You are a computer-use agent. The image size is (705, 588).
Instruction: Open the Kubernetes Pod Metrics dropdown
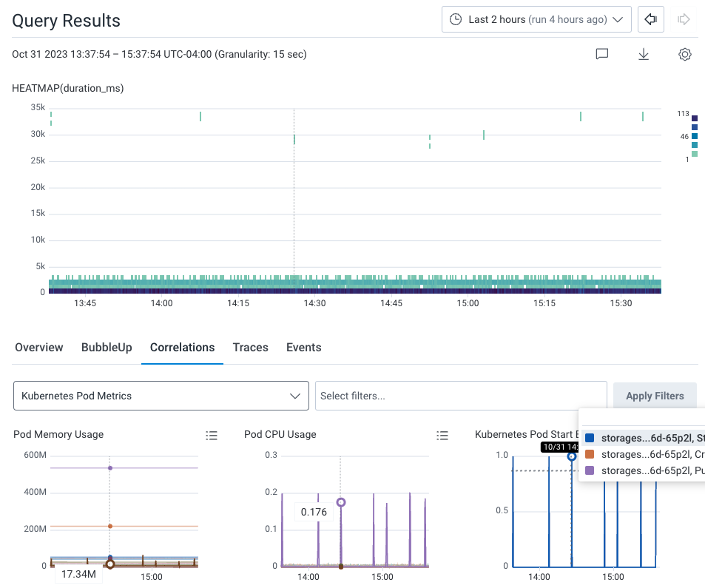click(161, 396)
